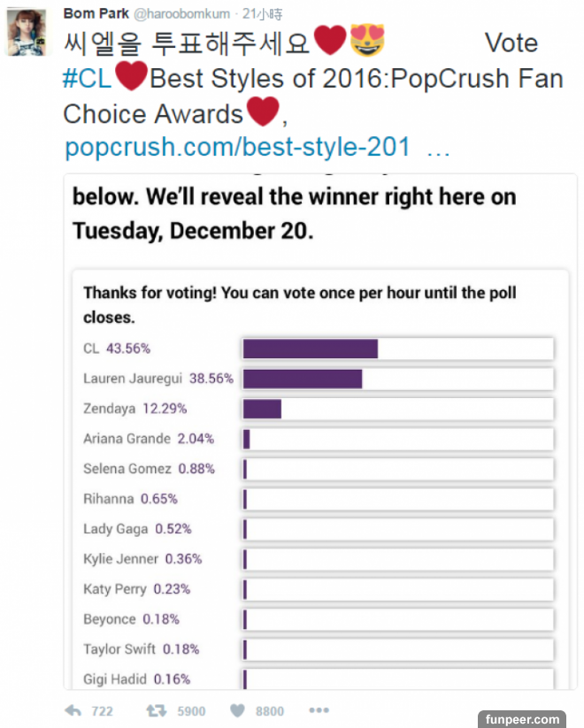
Task: Select the Rihanna 0.65% poll entry
Action: point(130,499)
